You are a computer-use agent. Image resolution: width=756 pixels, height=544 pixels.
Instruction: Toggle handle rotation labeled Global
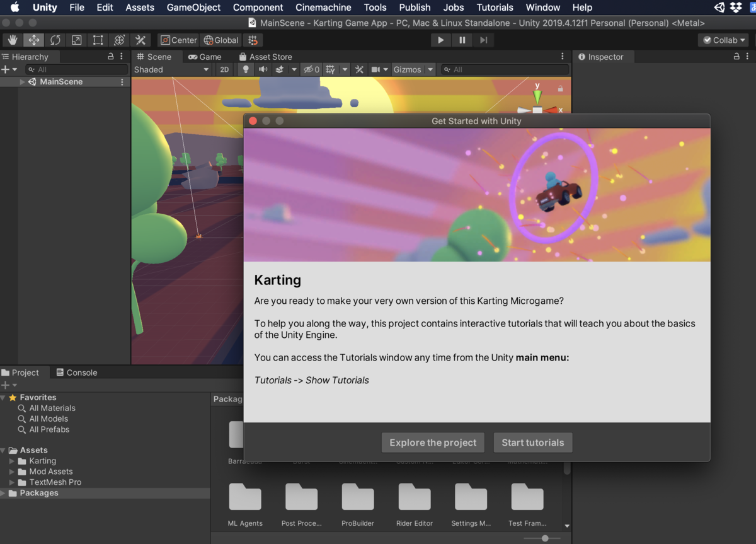click(x=221, y=40)
